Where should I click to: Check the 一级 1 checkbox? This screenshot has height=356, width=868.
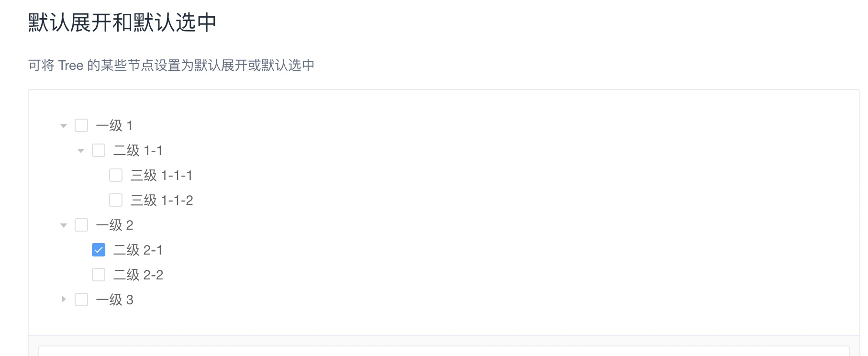pos(81,125)
